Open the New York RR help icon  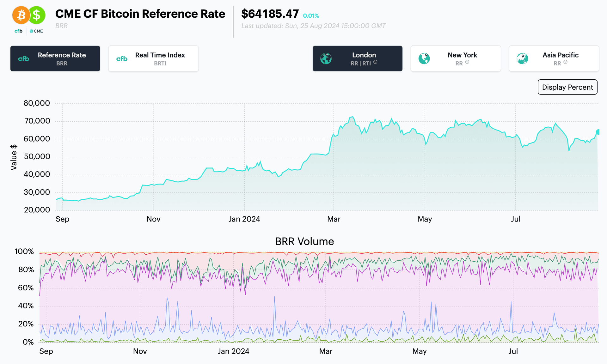pyautogui.click(x=467, y=62)
